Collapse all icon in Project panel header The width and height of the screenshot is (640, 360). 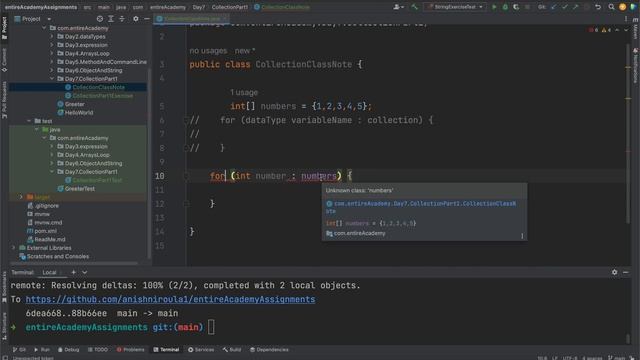pos(122,19)
